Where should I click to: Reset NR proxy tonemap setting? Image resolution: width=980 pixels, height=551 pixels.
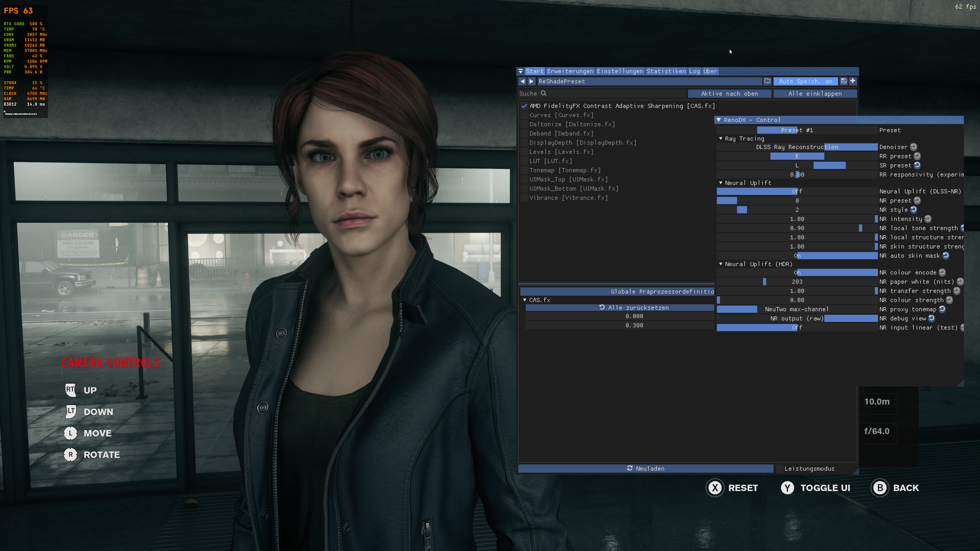pos(942,309)
